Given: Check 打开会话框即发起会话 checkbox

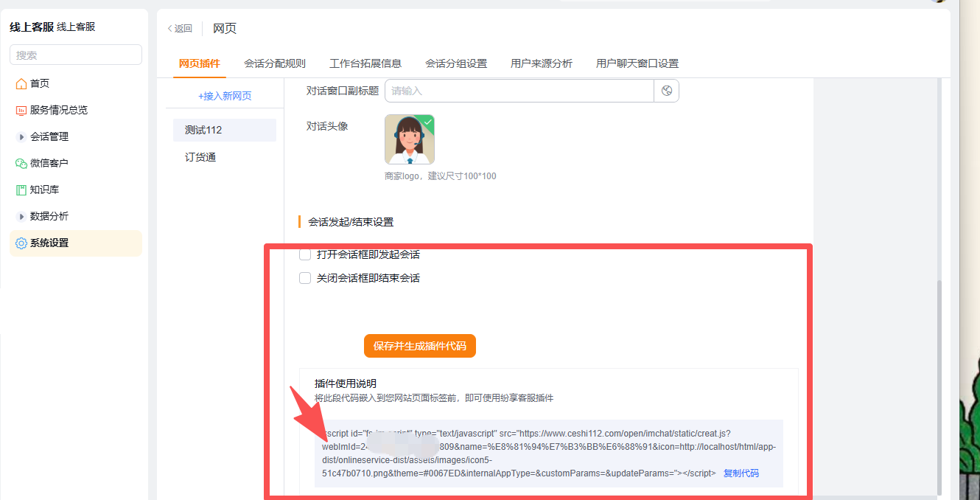Looking at the screenshot, I should click(305, 254).
